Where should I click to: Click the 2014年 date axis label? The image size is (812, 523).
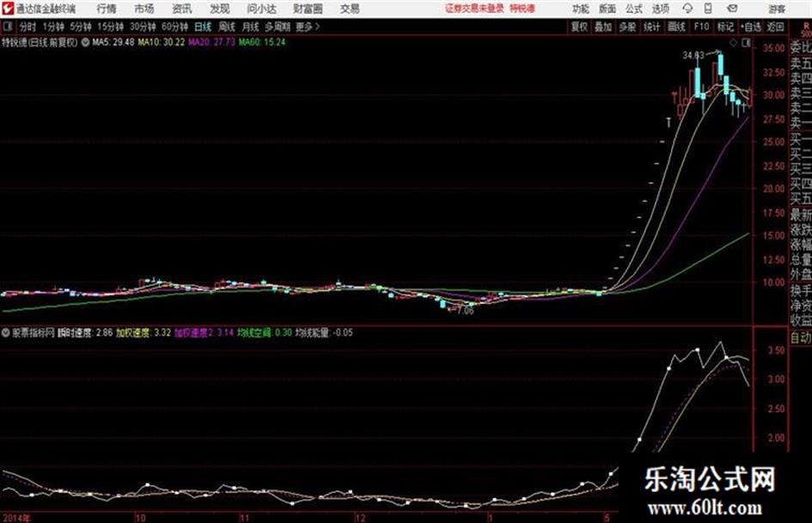point(16,518)
